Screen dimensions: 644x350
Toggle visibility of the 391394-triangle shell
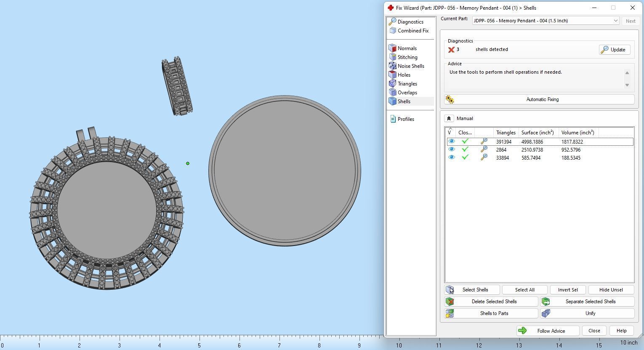coord(452,142)
